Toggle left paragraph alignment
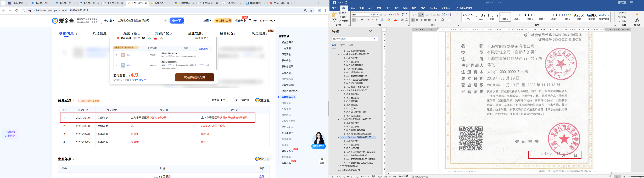This screenshot has width=644, height=178. point(413,20)
